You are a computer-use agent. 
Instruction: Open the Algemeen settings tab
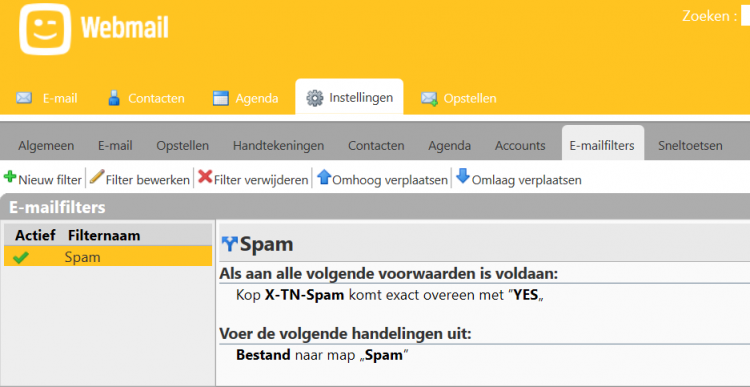pyautogui.click(x=46, y=145)
